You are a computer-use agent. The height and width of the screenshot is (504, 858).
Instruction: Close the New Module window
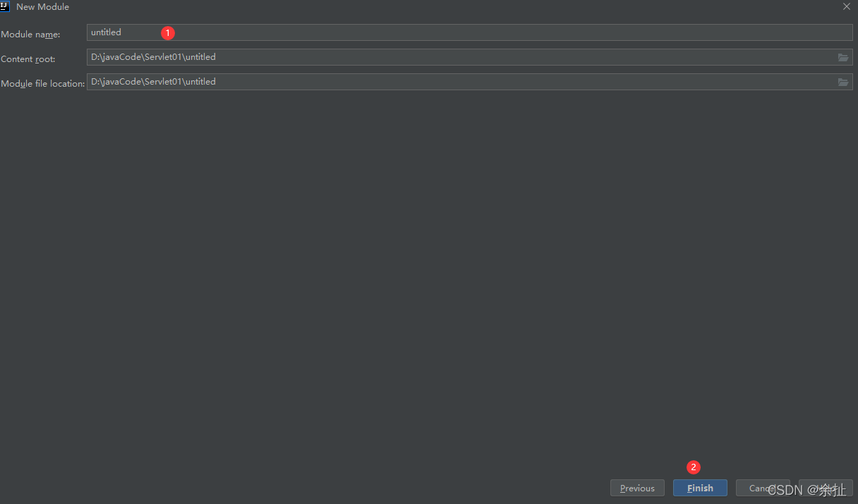tap(847, 6)
